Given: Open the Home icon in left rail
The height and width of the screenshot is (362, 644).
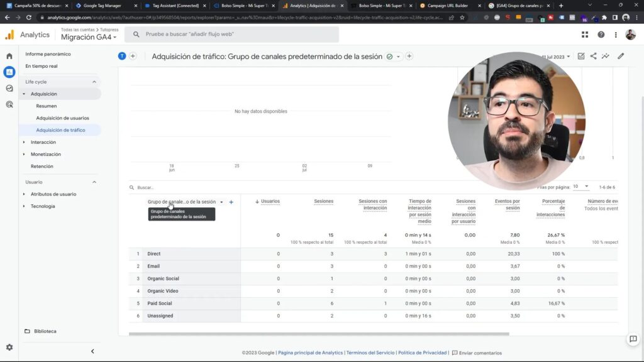Looking at the screenshot, I should point(9,56).
